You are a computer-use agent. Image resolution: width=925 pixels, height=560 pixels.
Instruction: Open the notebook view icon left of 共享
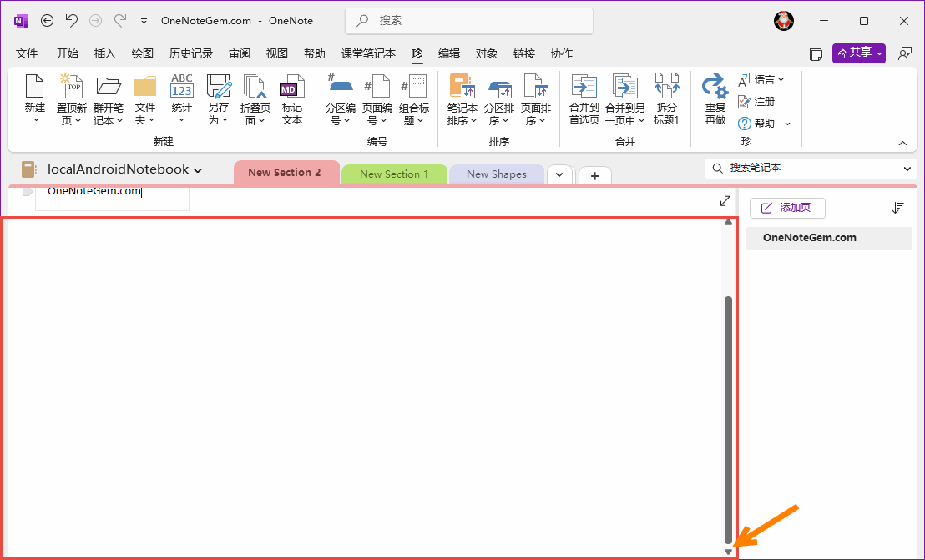click(x=816, y=54)
